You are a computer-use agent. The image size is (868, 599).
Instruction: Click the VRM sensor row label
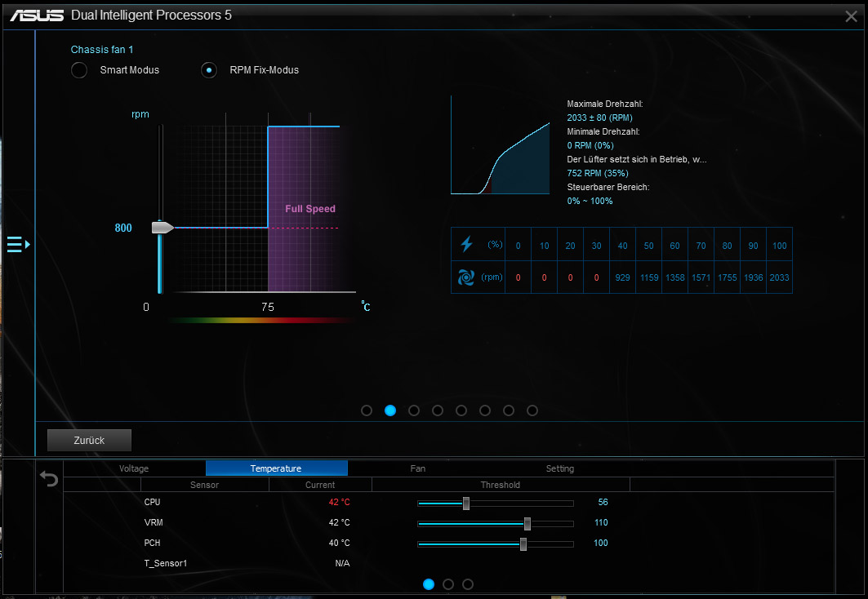(x=154, y=522)
